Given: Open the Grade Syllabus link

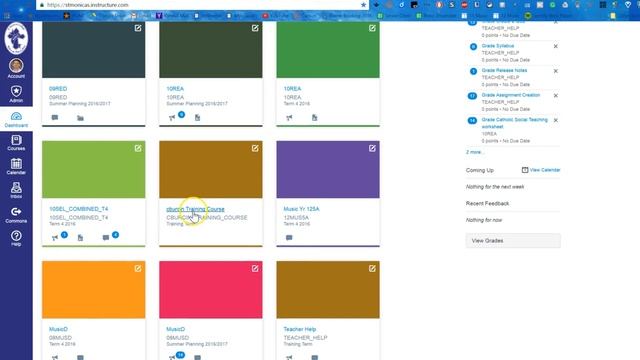Looking at the screenshot, I should pos(498,46).
